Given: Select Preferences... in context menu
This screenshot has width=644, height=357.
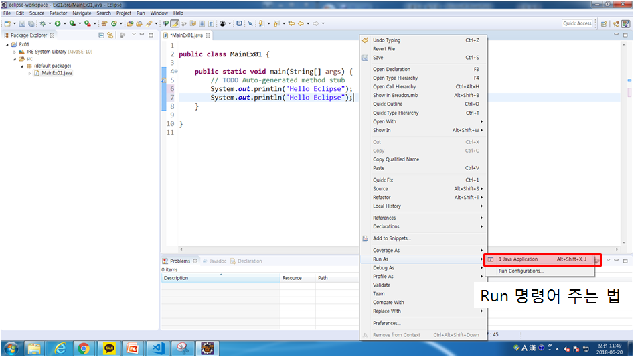Looking at the screenshot, I should click(424, 324).
